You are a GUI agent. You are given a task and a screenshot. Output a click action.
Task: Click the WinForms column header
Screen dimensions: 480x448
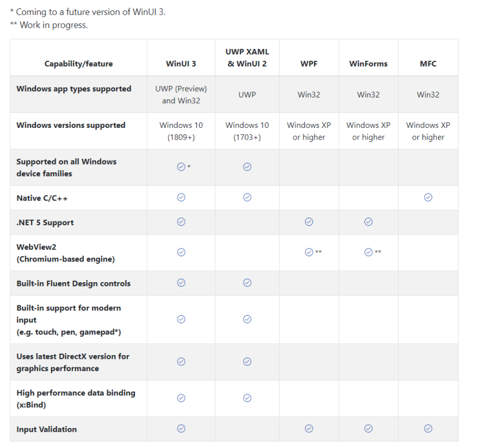[368, 64]
